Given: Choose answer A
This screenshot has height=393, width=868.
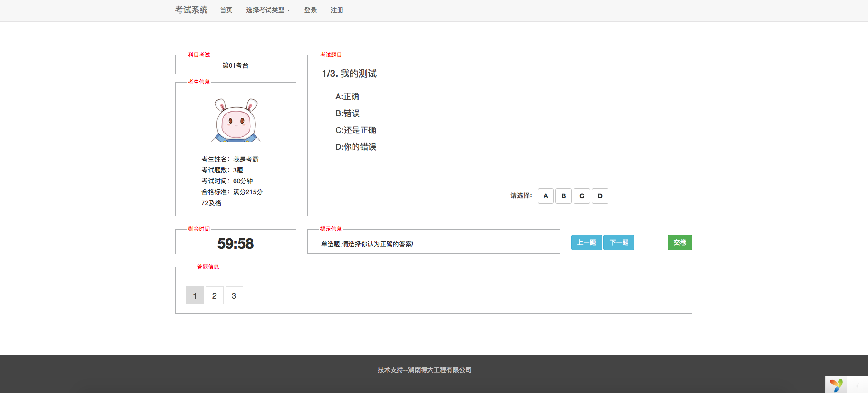Looking at the screenshot, I should (x=545, y=196).
